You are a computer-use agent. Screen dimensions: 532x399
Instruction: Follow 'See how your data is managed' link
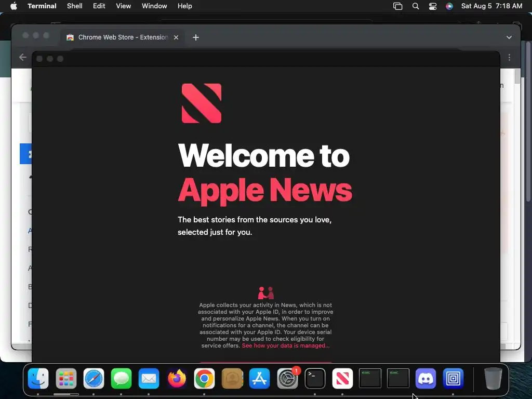pyautogui.click(x=286, y=345)
